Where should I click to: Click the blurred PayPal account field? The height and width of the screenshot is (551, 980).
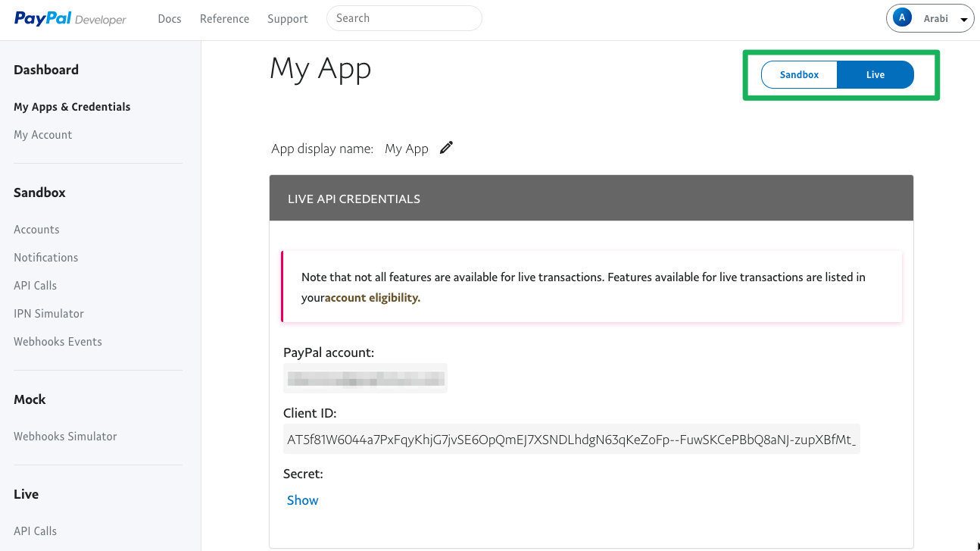365,378
